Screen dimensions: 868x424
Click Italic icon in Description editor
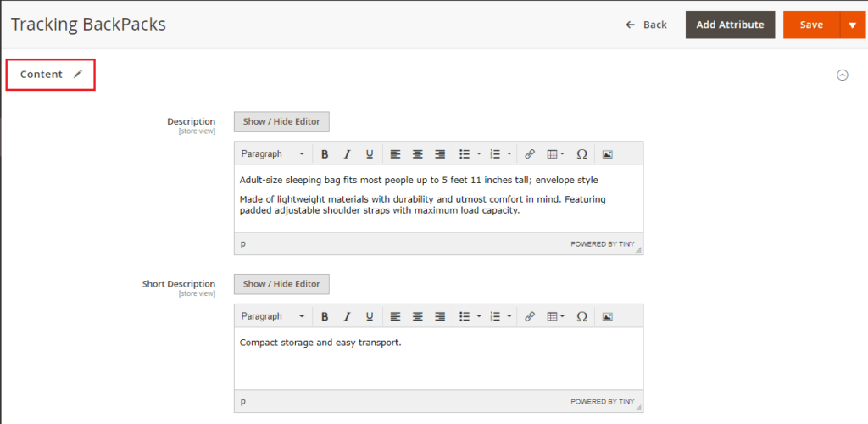click(347, 154)
